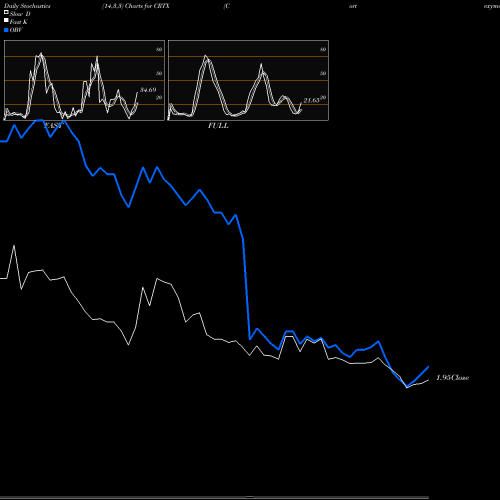Image resolution: width=500 pixels, height=500 pixels.
Task: Click the 'Fast K' legend label
Action: (x=19, y=22)
